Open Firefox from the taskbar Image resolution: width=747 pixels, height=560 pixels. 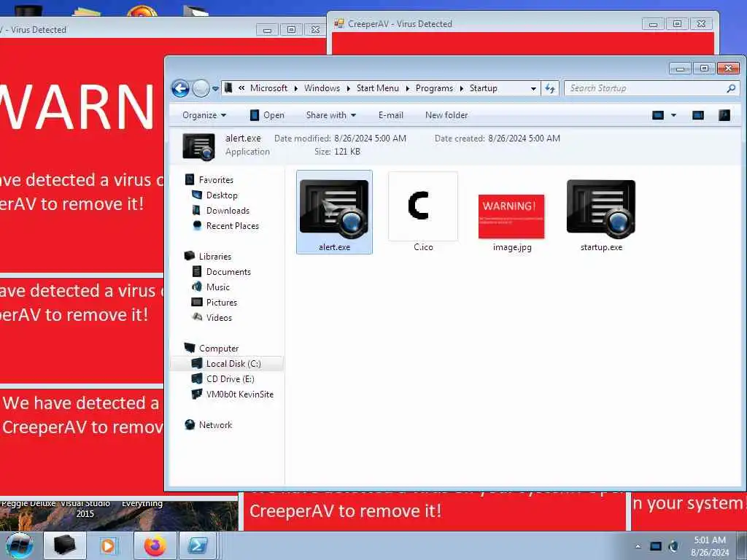pyautogui.click(x=155, y=545)
